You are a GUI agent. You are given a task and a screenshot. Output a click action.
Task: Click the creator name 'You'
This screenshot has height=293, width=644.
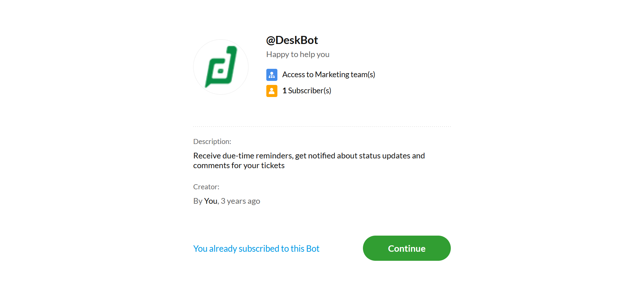(210, 201)
